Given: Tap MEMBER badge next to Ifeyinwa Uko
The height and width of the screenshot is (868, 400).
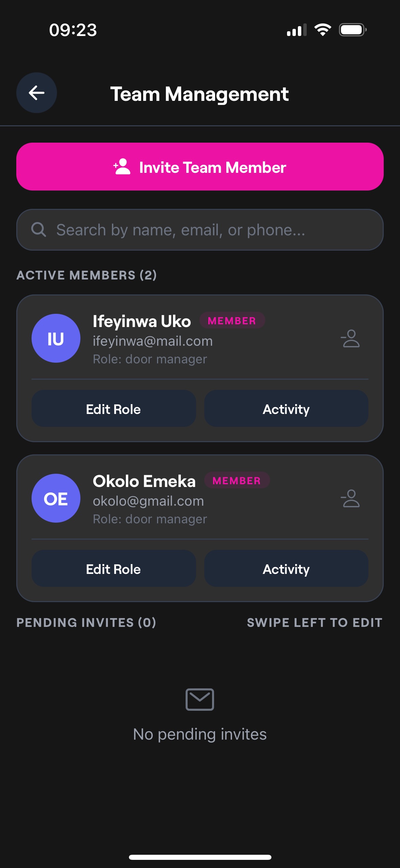Looking at the screenshot, I should [x=232, y=321].
